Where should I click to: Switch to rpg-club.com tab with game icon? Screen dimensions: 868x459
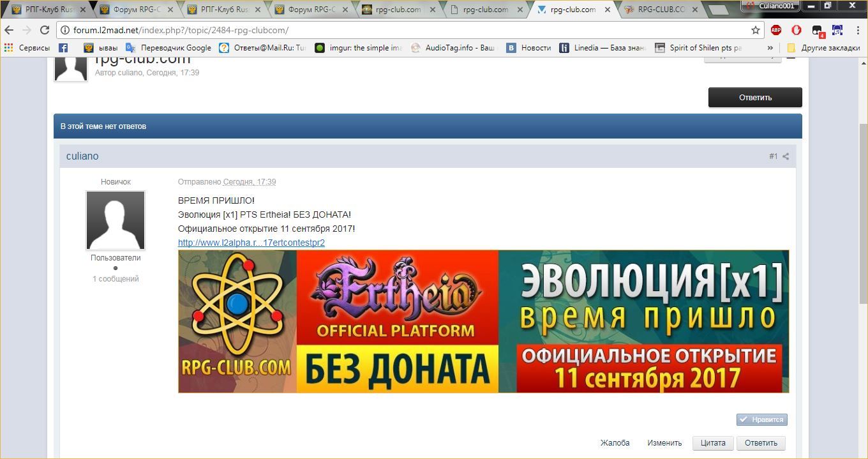pyautogui.click(x=399, y=10)
